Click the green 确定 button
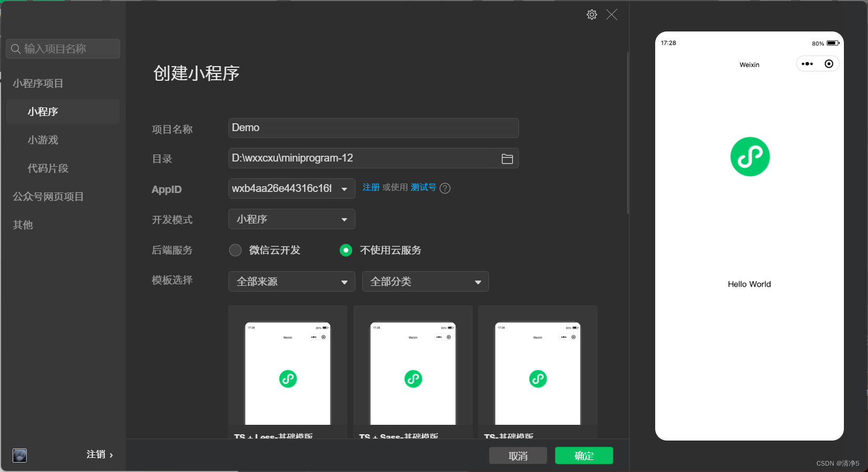The image size is (868, 472). (584, 456)
